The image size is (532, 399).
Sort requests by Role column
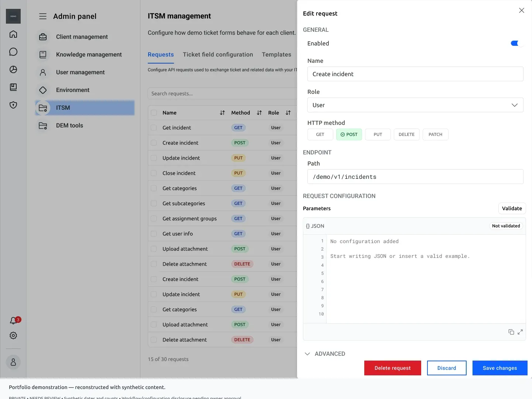[x=288, y=113]
